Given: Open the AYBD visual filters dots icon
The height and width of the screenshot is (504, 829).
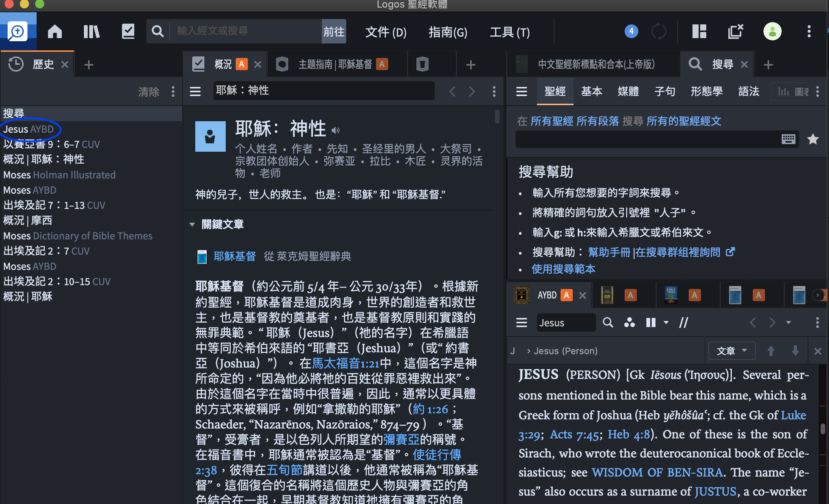Looking at the screenshot, I should [629, 323].
